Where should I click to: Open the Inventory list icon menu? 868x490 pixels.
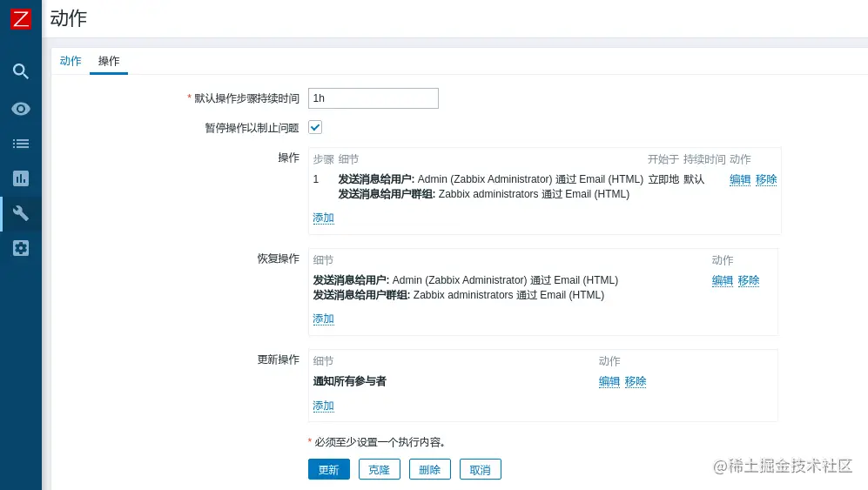21,144
